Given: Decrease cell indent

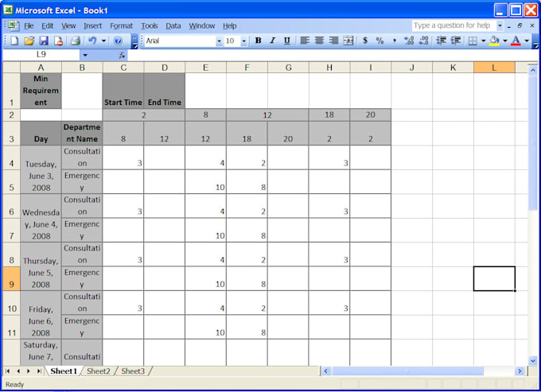Looking at the screenshot, I should (441, 41).
